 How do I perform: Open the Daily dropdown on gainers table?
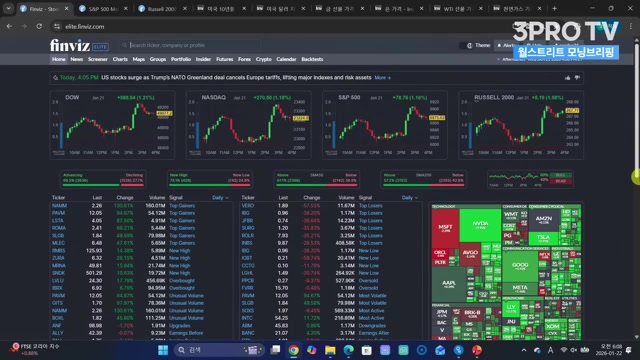click(x=220, y=198)
